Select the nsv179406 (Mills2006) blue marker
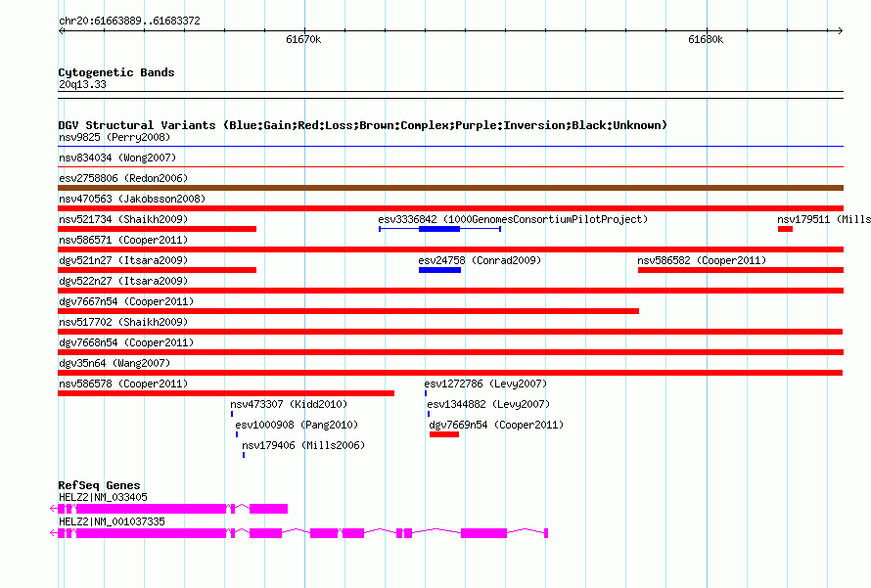 (x=244, y=455)
